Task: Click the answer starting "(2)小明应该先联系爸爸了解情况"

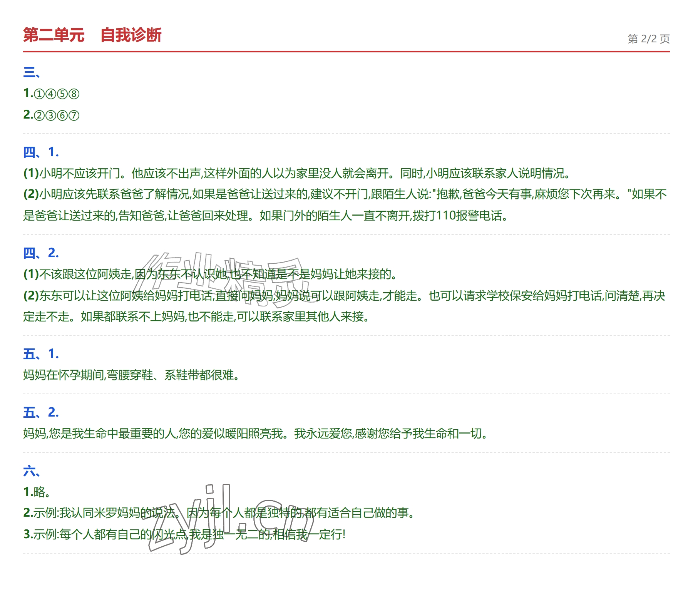Action: point(345,205)
